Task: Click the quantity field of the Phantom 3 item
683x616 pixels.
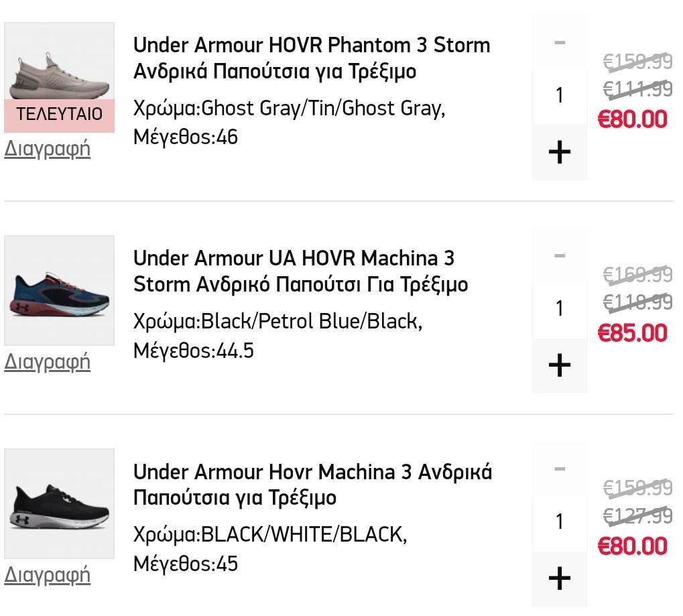Action: 559,96
